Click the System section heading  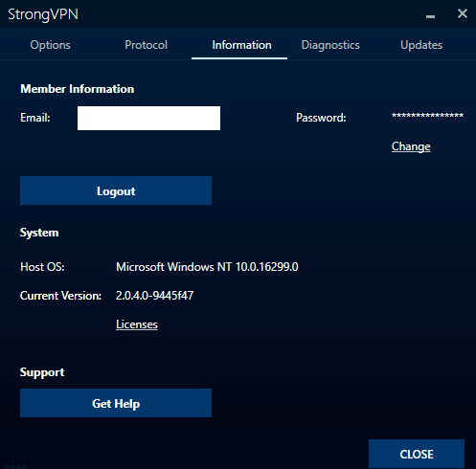tap(39, 233)
